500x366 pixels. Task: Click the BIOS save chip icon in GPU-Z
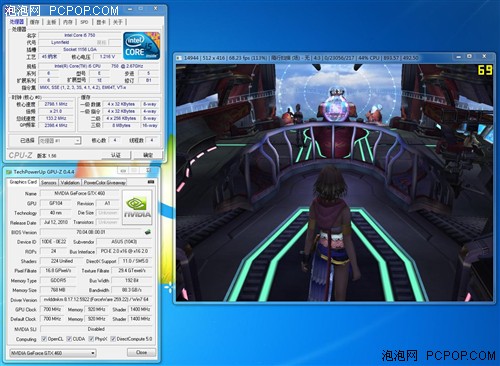tap(147, 232)
